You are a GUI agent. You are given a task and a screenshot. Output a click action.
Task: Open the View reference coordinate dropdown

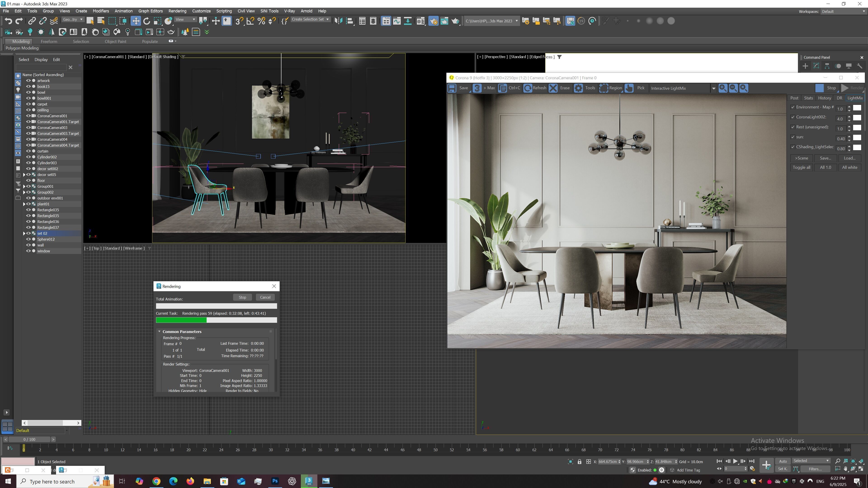pos(185,19)
